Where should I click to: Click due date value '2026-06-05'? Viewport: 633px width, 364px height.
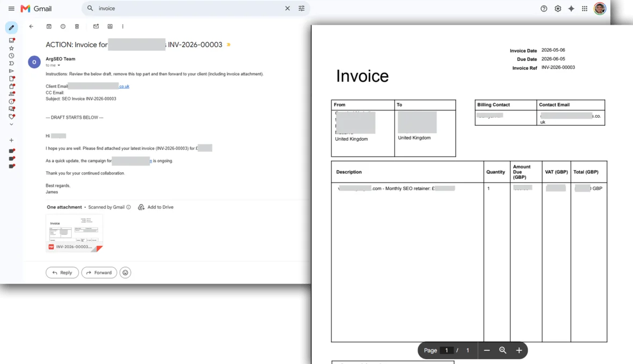point(553,59)
